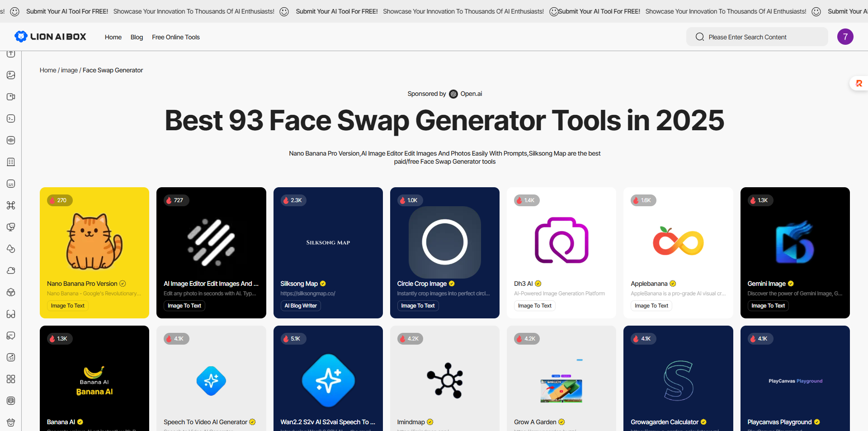This screenshot has width=868, height=431.
Task: Click the Speech To Video AI Generator thumbnail
Action: [x=211, y=381]
